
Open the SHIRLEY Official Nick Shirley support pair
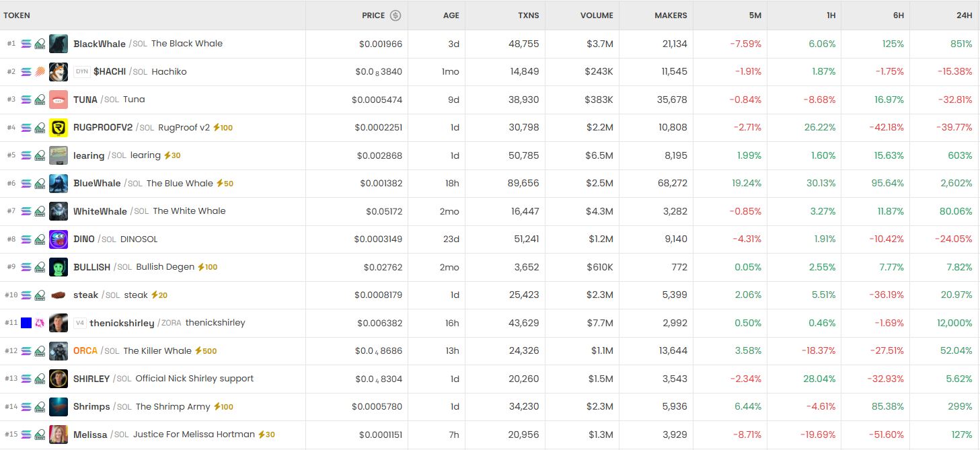(x=91, y=379)
